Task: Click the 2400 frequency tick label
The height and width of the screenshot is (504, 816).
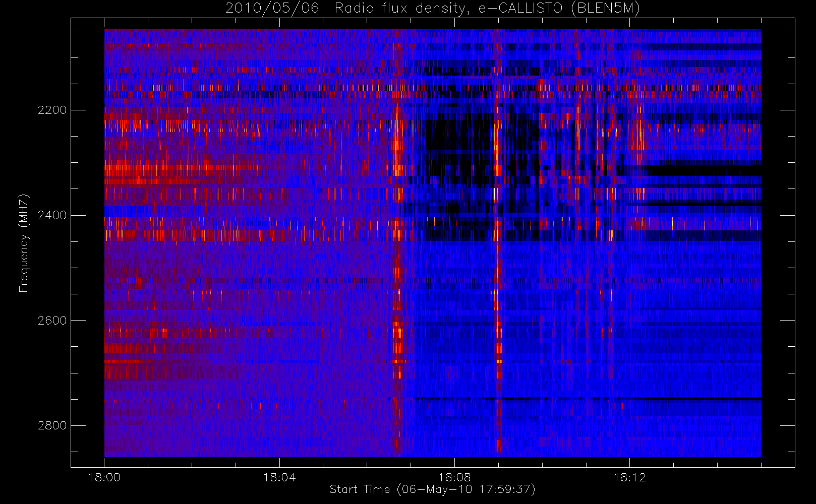Action: [52, 215]
